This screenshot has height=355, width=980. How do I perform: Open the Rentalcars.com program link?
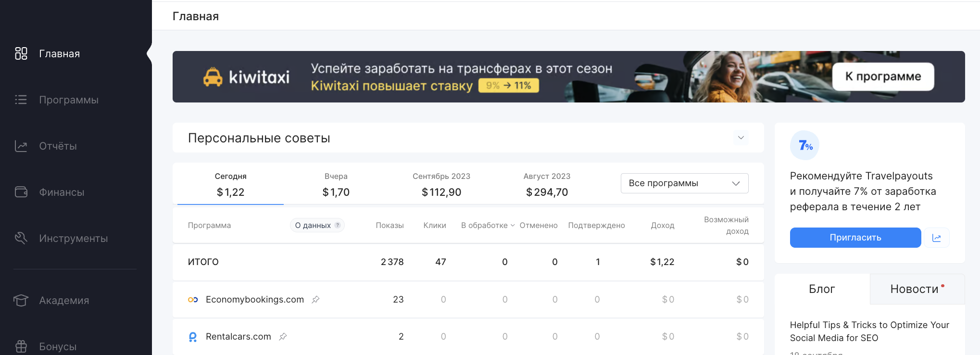click(x=239, y=337)
